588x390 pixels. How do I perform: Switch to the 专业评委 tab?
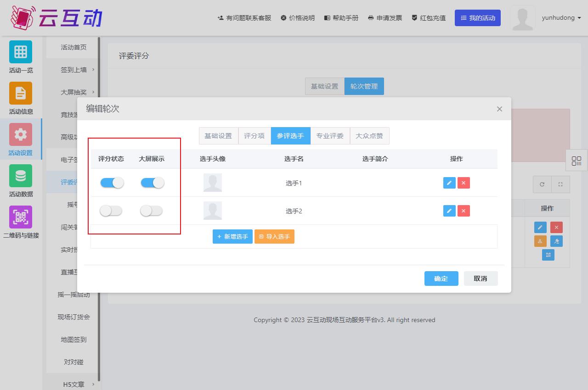pos(330,136)
